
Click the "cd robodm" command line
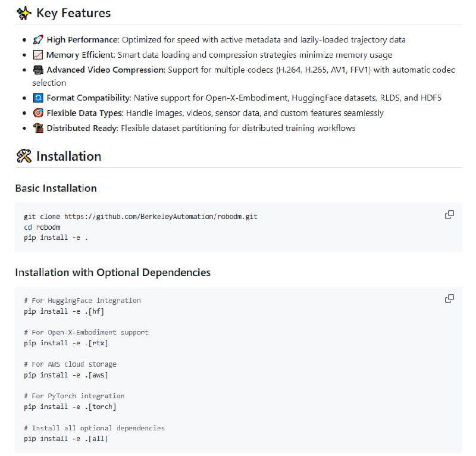pyautogui.click(x=42, y=227)
